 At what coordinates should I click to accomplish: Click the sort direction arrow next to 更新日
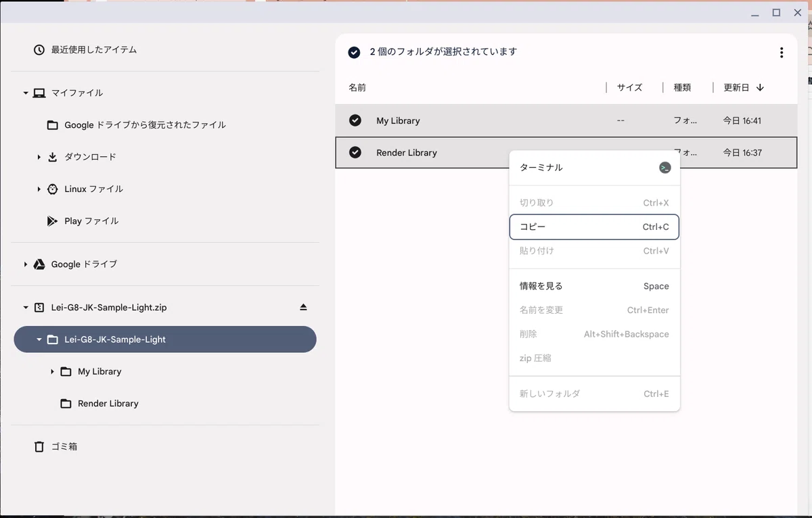click(760, 88)
